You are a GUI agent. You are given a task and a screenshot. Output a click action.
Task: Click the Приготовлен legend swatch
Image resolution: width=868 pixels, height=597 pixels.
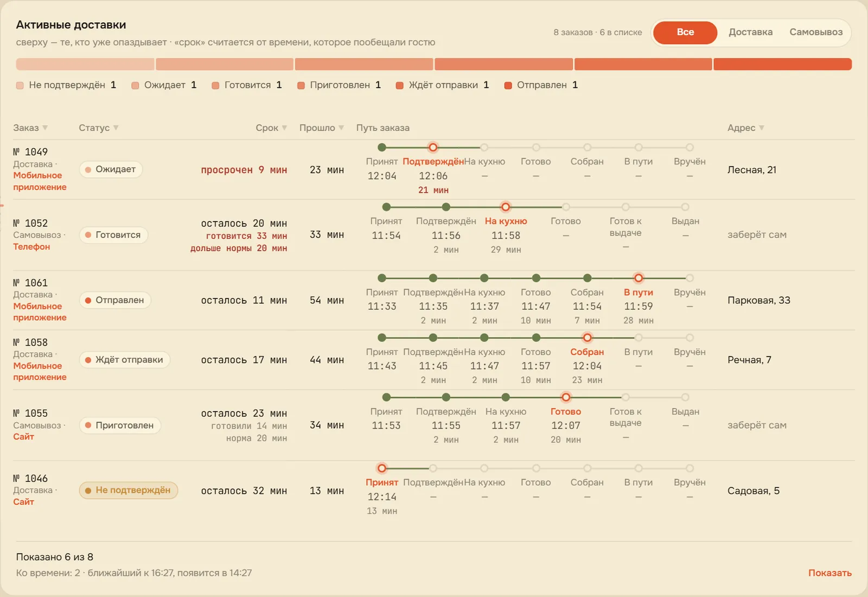pos(301,85)
